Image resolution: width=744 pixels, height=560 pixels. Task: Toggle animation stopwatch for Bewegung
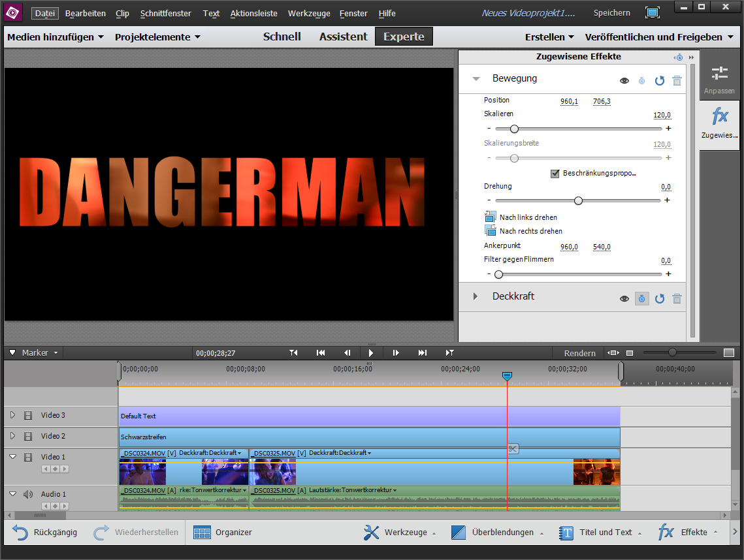pyautogui.click(x=641, y=80)
